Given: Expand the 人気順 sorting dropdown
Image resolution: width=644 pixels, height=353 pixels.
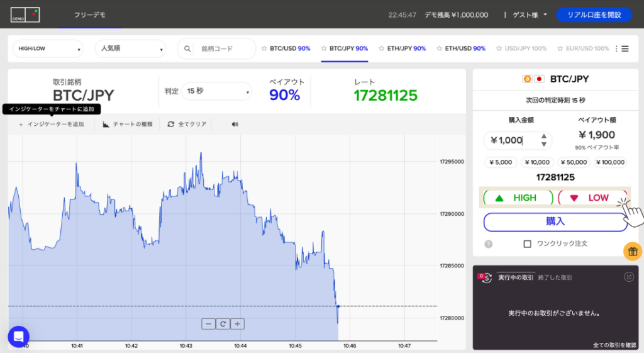Looking at the screenshot, I should [x=130, y=48].
